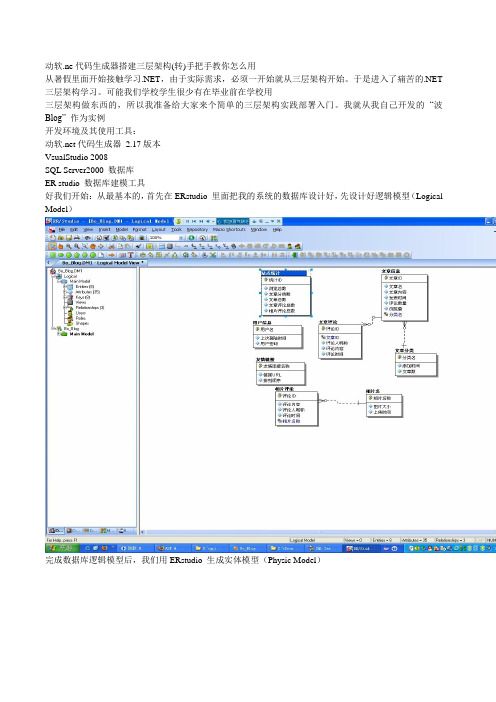Expand the Relationships (3) tree node
Screen dimensions: 496x702
[x=64, y=308]
